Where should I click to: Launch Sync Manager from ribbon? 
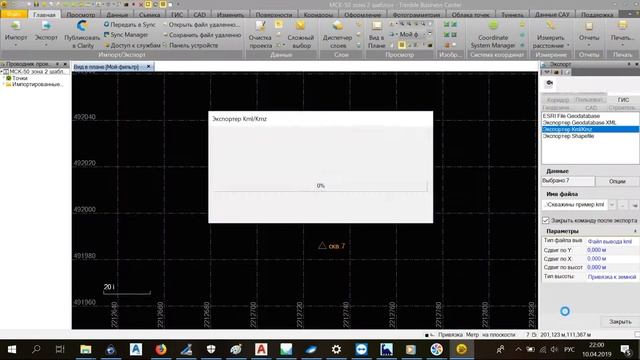click(126, 35)
